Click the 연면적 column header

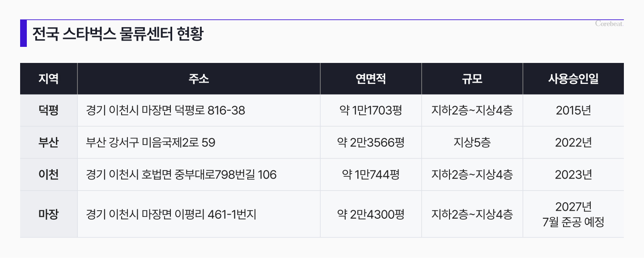[x=371, y=79]
